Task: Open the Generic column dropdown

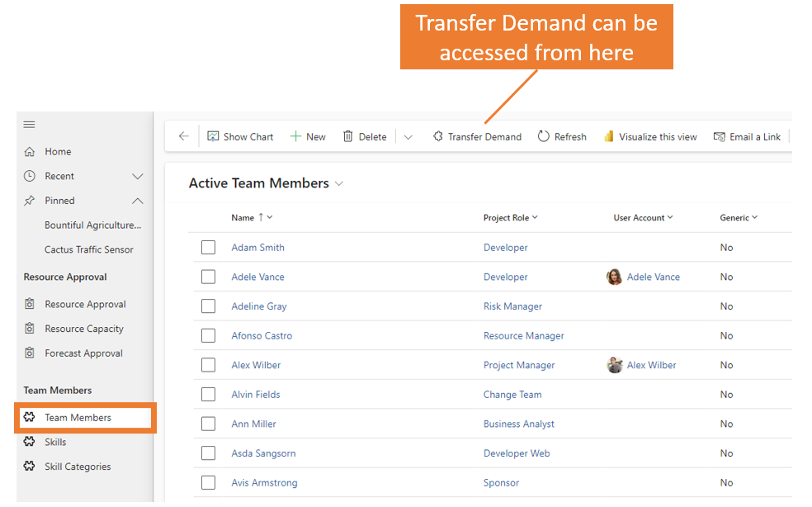Action: [754, 217]
